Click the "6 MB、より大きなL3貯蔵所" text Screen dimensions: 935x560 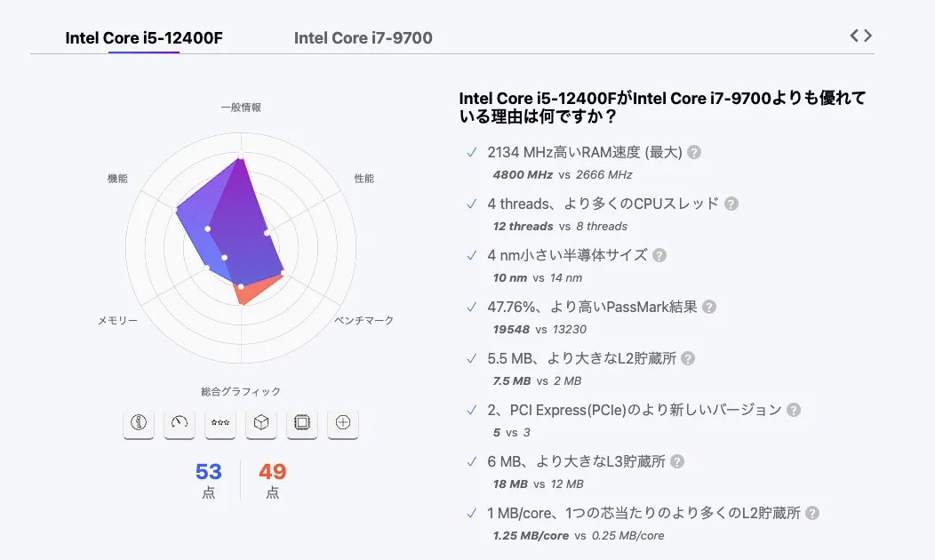click(576, 461)
